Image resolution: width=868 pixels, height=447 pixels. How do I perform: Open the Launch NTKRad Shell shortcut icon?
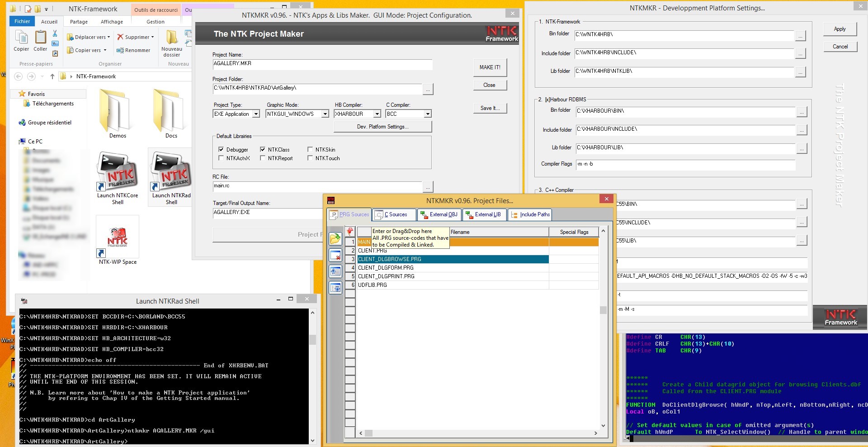point(171,171)
